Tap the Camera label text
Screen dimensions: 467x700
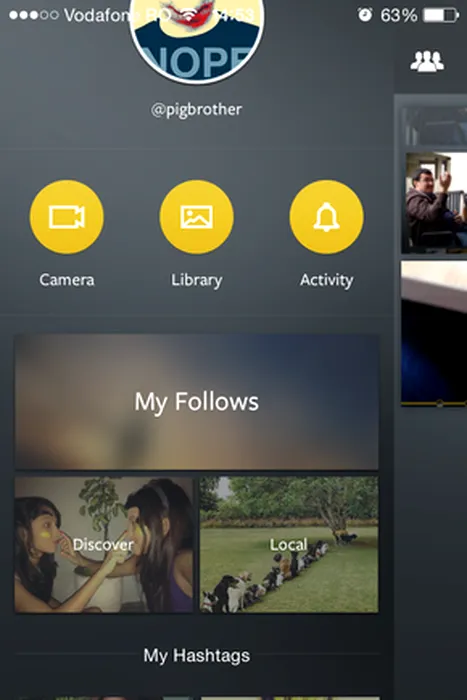pyautogui.click(x=67, y=280)
